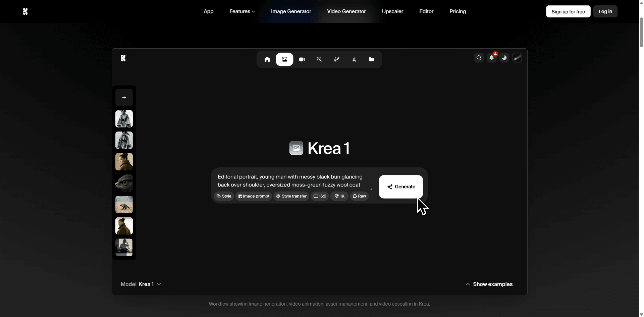Viewport: 644px width, 317px height.
Task: Click the compass drafting tool icon
Action: point(354,59)
